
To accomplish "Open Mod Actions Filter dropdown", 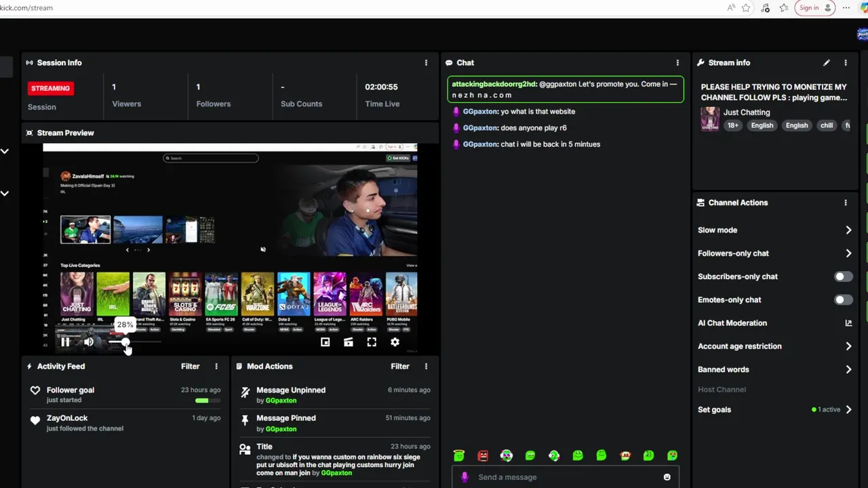I will [x=400, y=366].
